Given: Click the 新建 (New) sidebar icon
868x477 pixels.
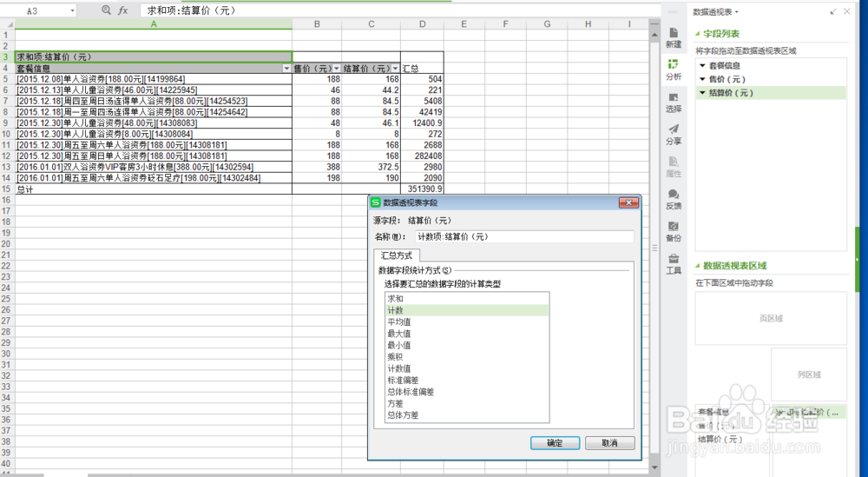Looking at the screenshot, I should 674,37.
